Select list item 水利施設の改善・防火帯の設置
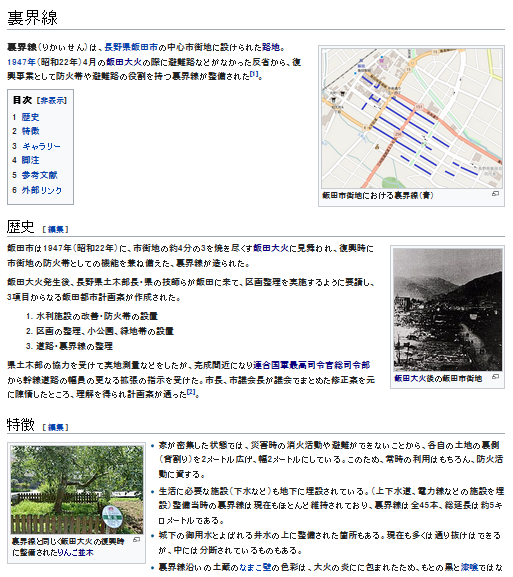Image resolution: width=513 pixels, height=577 pixels. [97, 316]
